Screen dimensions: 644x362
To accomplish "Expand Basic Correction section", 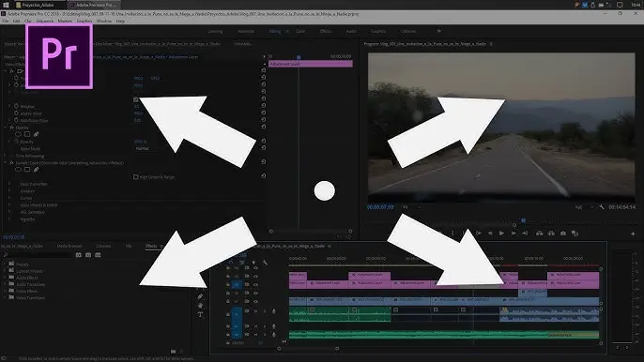I will [9, 184].
